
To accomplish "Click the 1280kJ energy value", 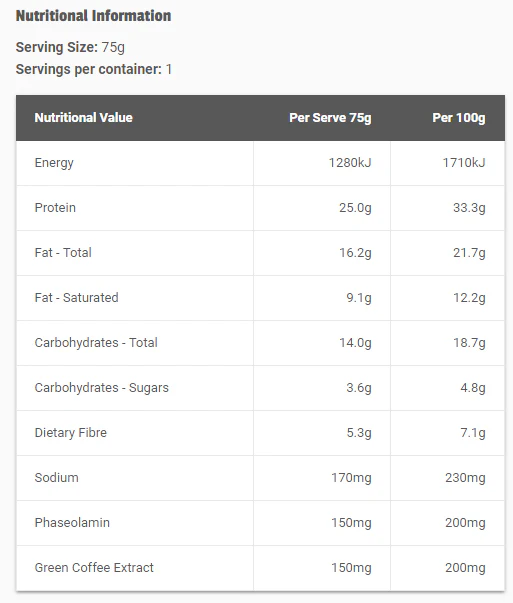I will pos(350,163).
